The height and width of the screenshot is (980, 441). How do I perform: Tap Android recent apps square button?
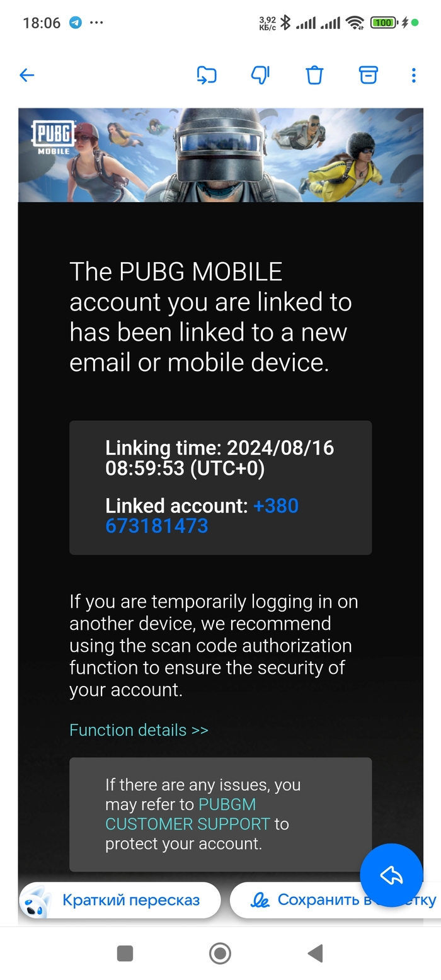(125, 954)
